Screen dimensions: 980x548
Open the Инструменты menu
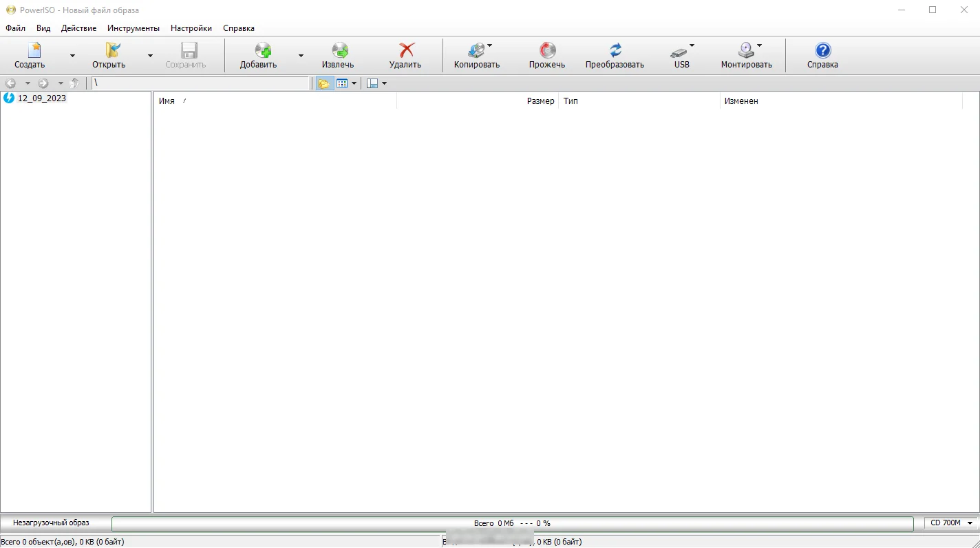pos(134,28)
